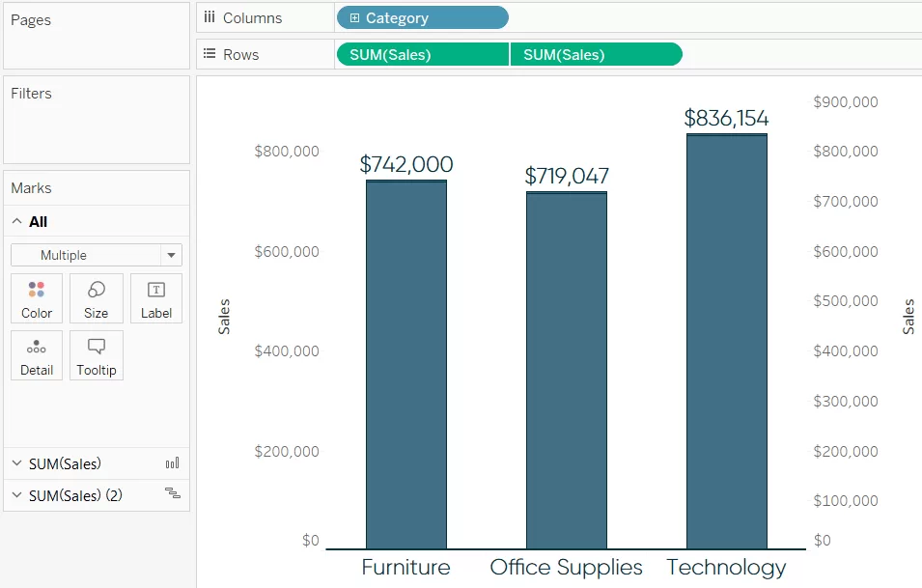Screen dimensions: 922x588
Task: Click the Gantt icon beside SUM(Sales) (2)
Action: point(173,493)
